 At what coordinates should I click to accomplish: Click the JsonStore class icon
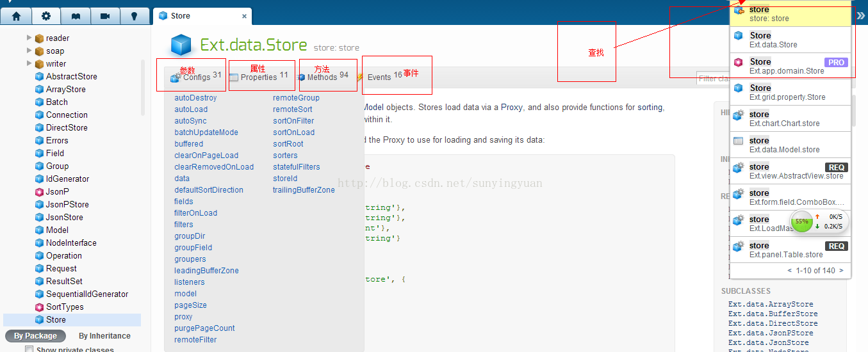coord(39,217)
